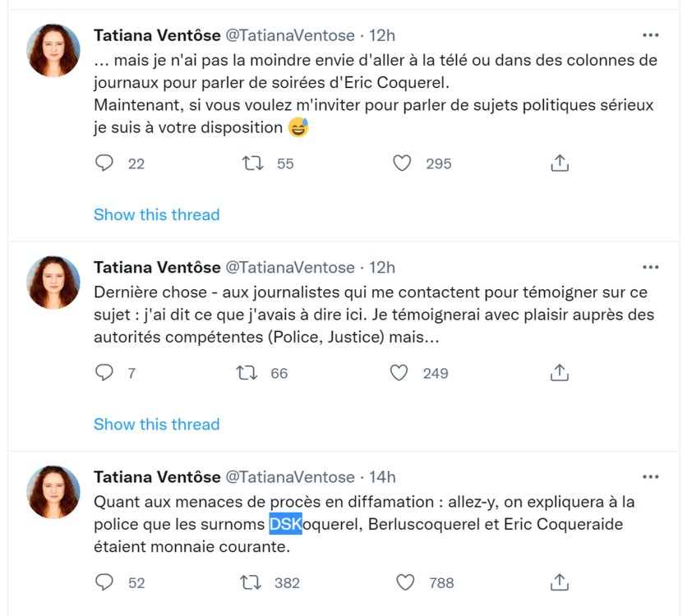
Task: Open more options on the first tweet
Action: pyautogui.click(x=650, y=35)
